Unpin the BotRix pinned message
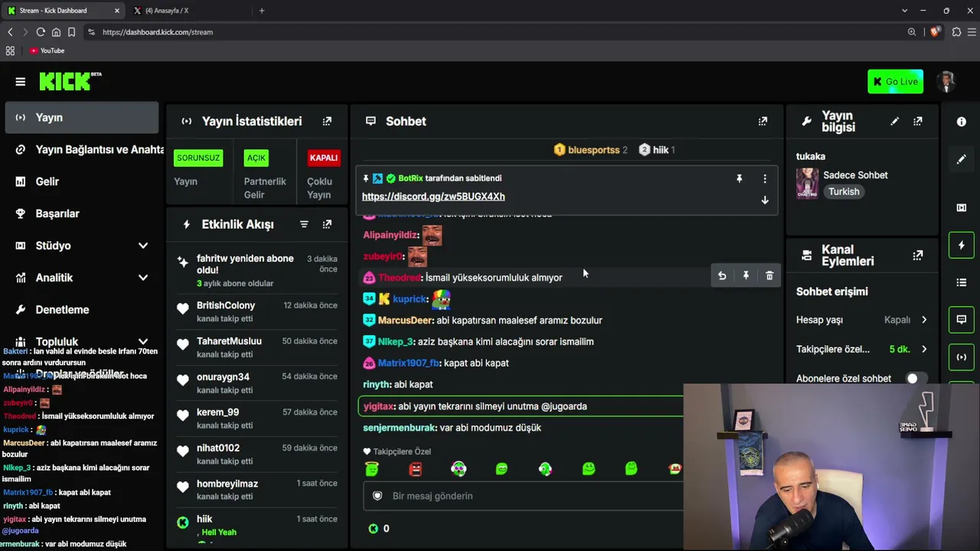980x551 pixels. tap(739, 178)
